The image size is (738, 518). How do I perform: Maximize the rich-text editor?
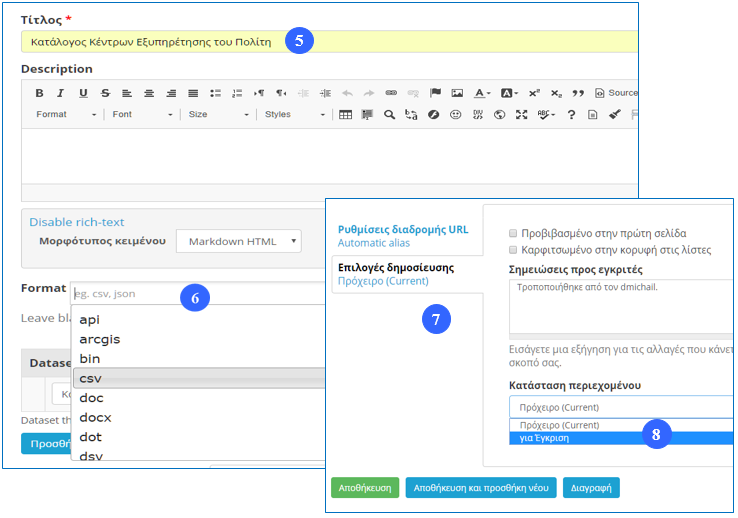[521, 115]
